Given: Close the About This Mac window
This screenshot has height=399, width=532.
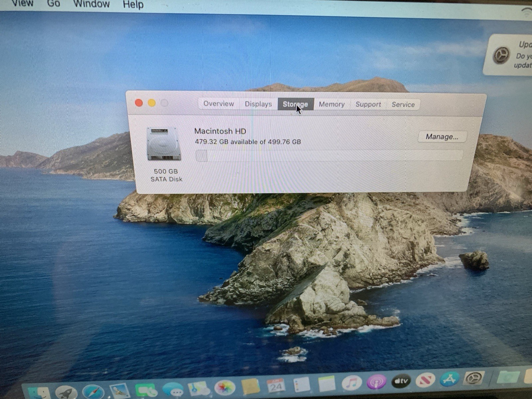Looking at the screenshot, I should 139,103.
